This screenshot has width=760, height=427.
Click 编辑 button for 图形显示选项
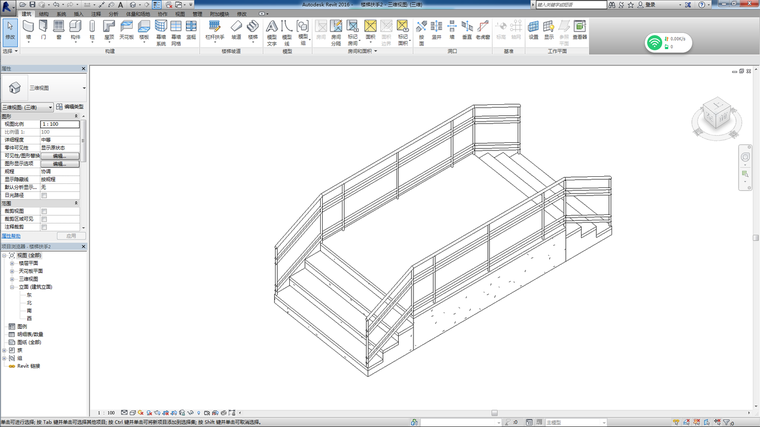pos(60,164)
